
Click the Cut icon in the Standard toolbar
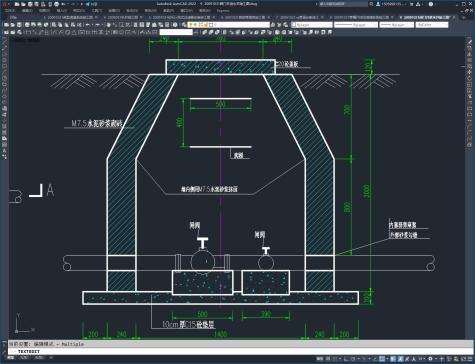pyautogui.click(x=54, y=25)
